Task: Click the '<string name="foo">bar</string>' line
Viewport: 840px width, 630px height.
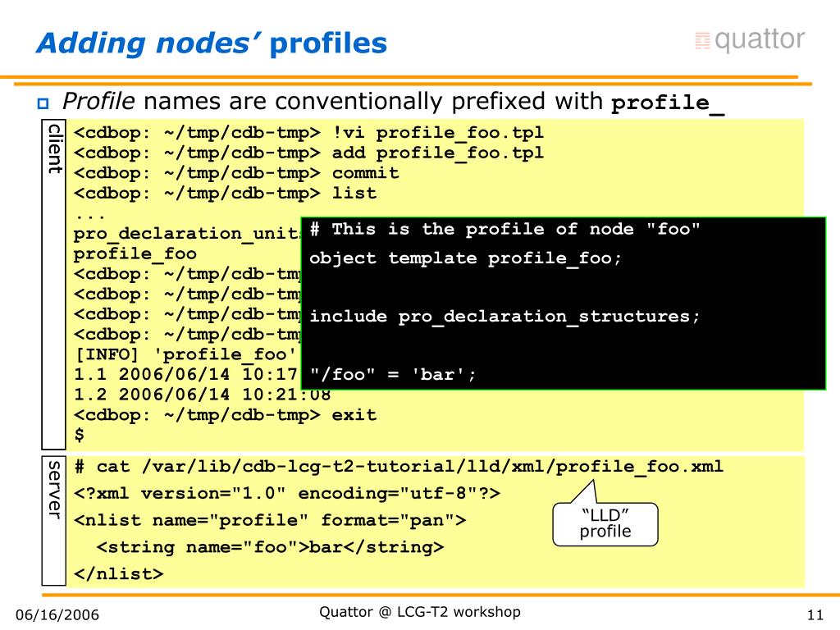Action: tap(270, 547)
